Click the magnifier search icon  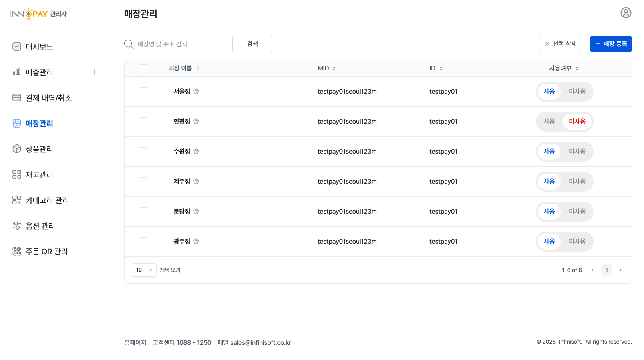[129, 44]
